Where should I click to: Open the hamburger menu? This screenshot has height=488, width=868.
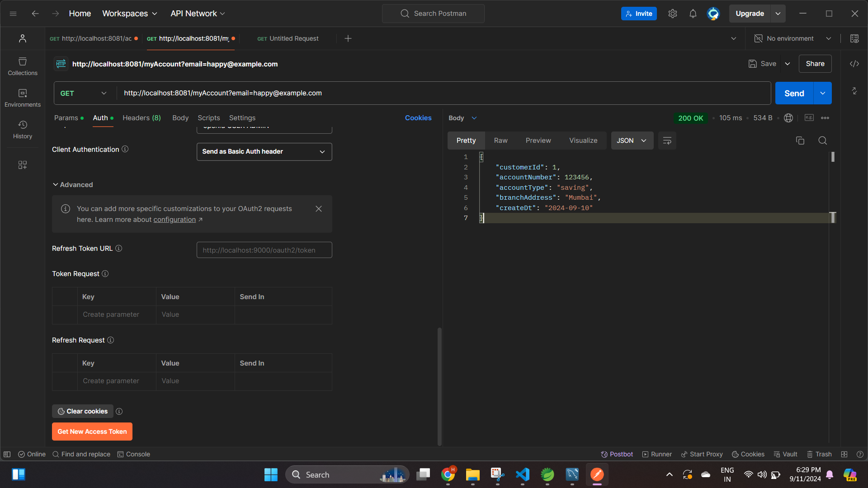pos(13,14)
